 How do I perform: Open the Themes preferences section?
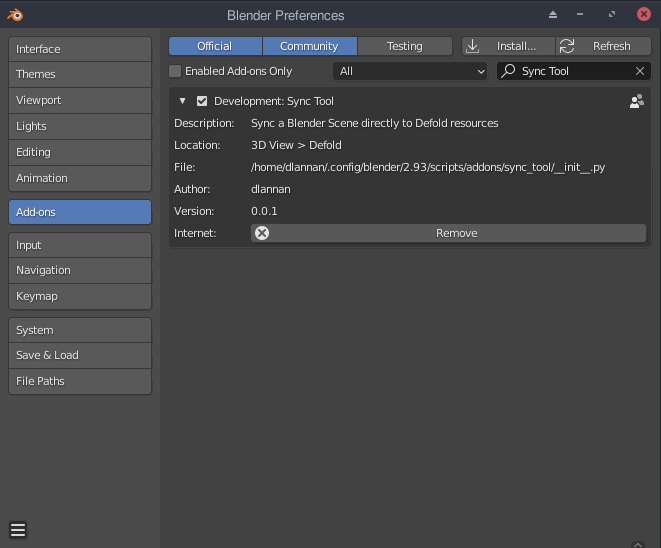[x=80, y=74]
